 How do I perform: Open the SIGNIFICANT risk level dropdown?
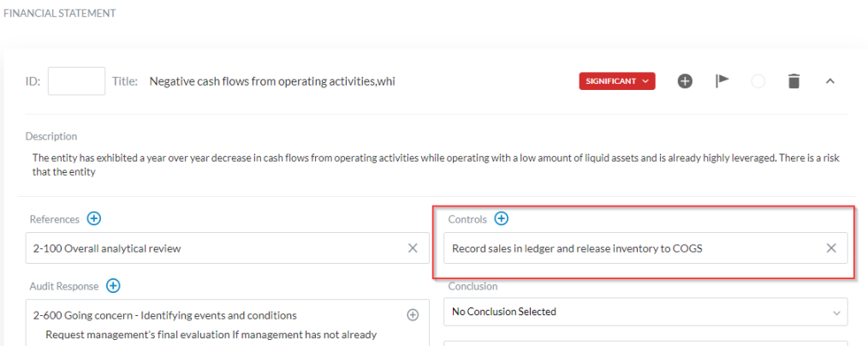616,81
